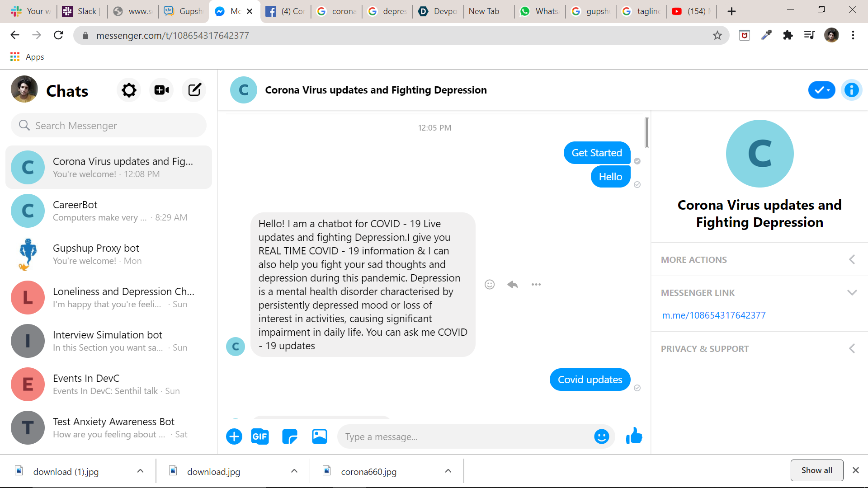Attach a photo with image icon
868x488 pixels.
coord(319,436)
